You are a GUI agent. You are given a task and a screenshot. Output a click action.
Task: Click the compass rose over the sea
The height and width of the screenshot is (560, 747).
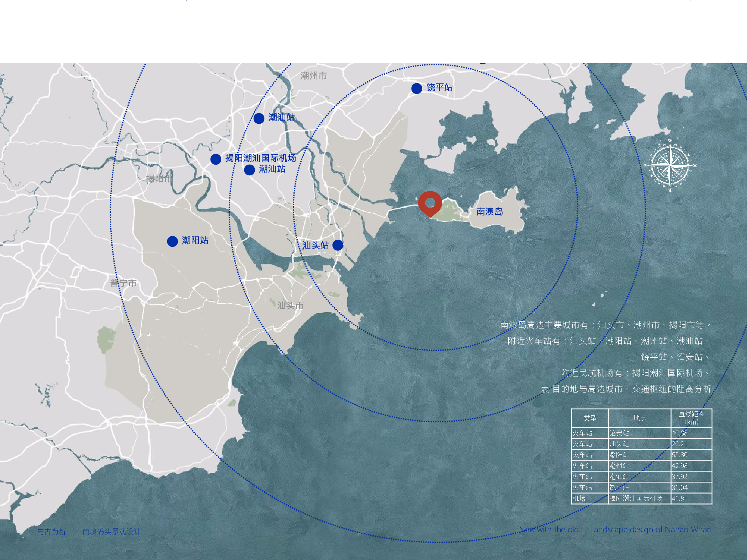(670, 165)
